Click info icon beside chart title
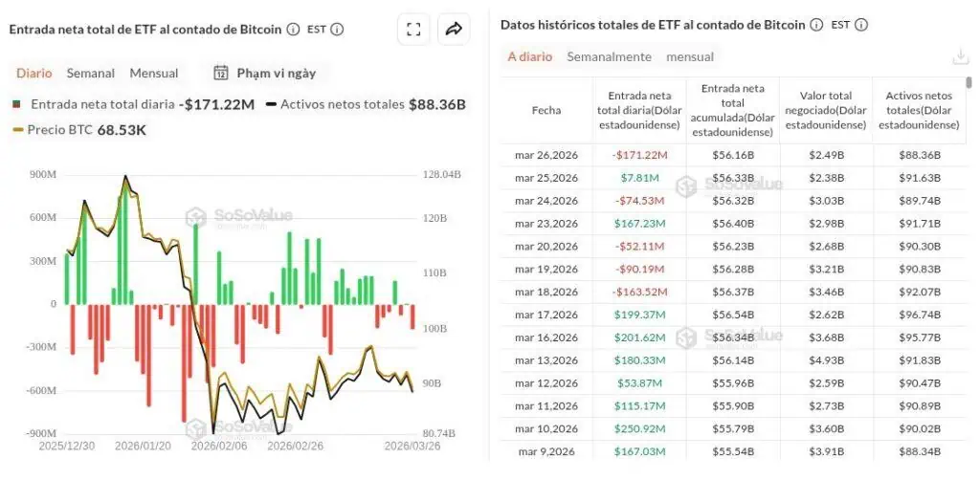Screen dimensions: 980x479 293,30
